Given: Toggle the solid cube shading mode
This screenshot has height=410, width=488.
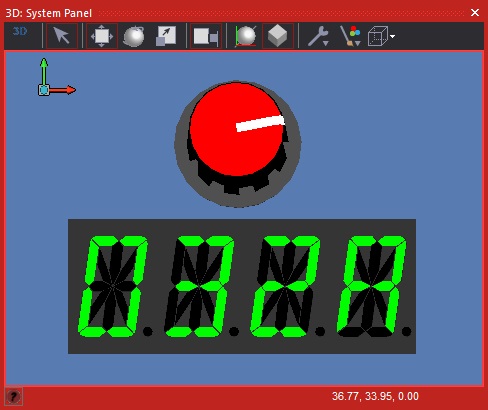Looking at the screenshot, I should click(278, 36).
